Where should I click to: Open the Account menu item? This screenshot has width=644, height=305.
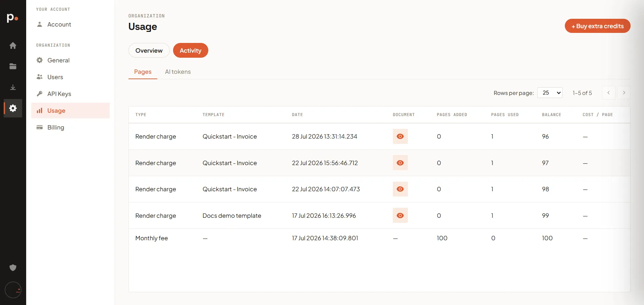pos(70,24)
